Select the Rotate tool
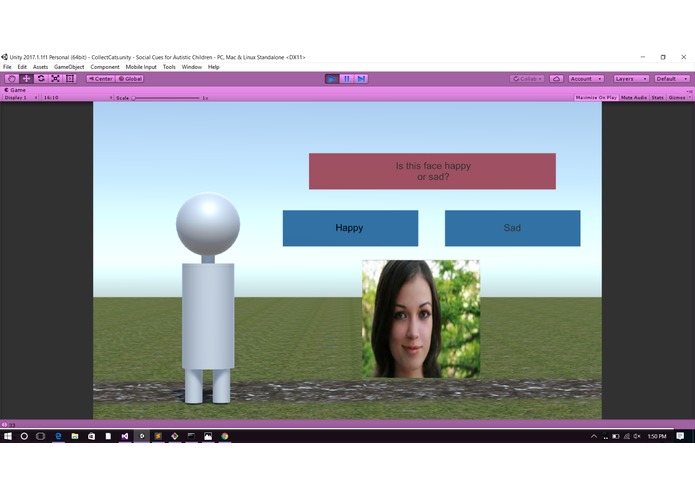The image size is (695, 494). point(41,78)
